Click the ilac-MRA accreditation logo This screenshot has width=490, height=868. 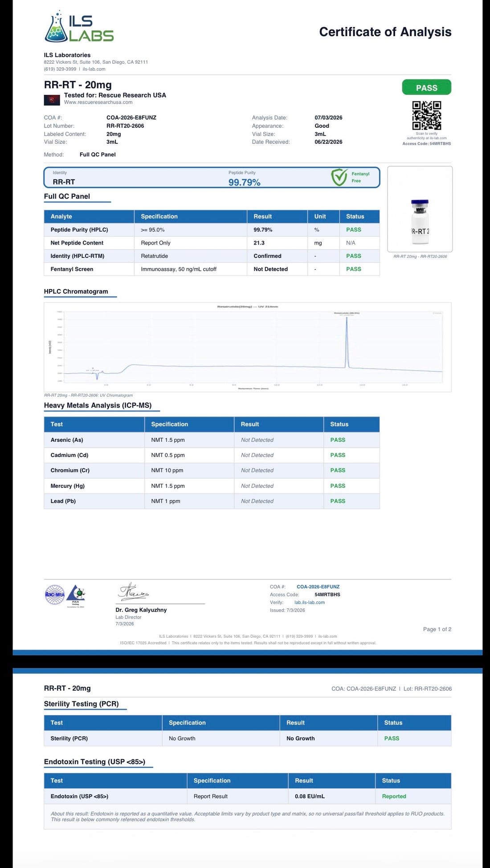coord(55,595)
